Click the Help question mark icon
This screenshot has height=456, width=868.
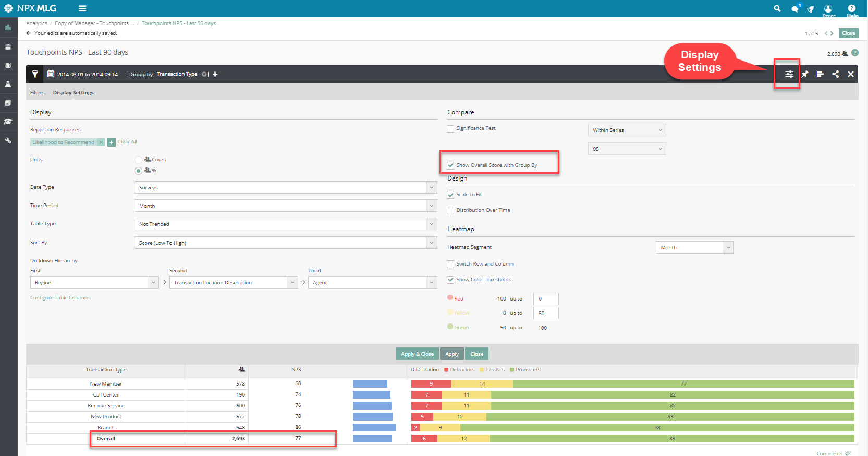click(851, 8)
